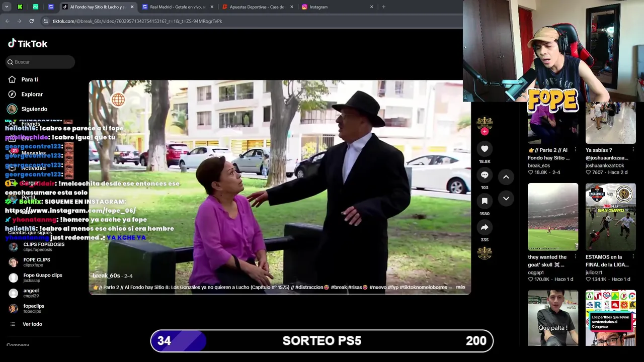Open the Explorar section
This screenshot has width=644, height=362.
pyautogui.click(x=32, y=94)
